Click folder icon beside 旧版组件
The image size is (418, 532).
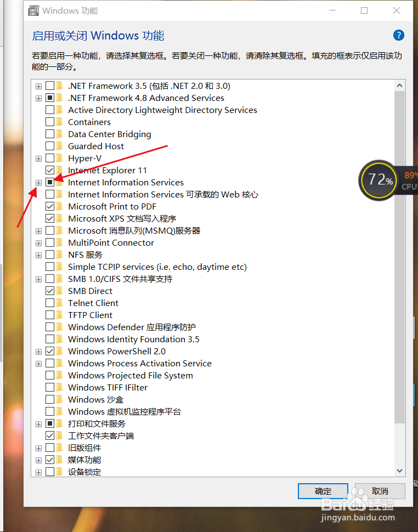point(60,448)
